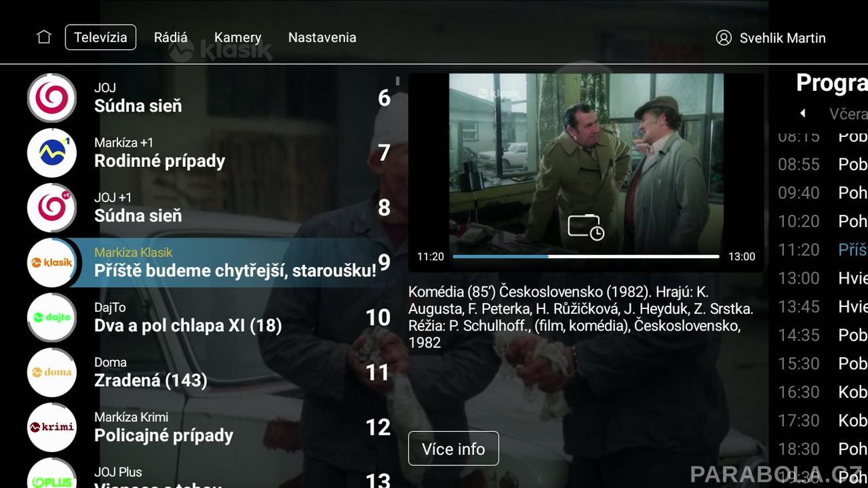Open the Rádiá tab
Viewport: 868px width, 488px height.
pyautogui.click(x=170, y=37)
